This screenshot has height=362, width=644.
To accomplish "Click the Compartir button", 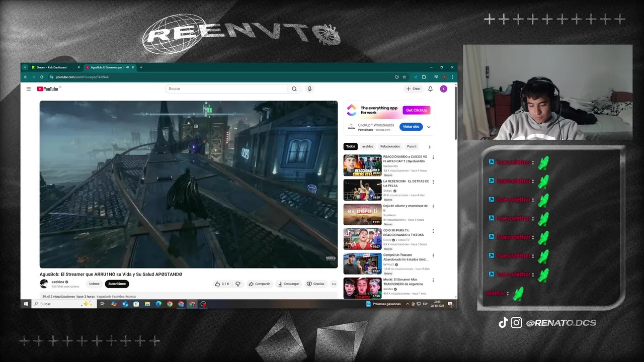I will (259, 284).
